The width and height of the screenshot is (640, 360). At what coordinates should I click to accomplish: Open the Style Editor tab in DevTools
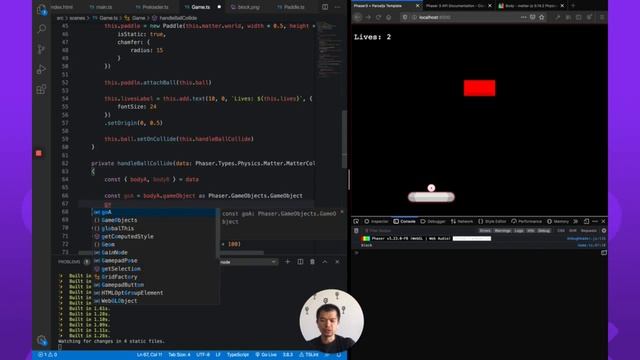[x=492, y=221]
